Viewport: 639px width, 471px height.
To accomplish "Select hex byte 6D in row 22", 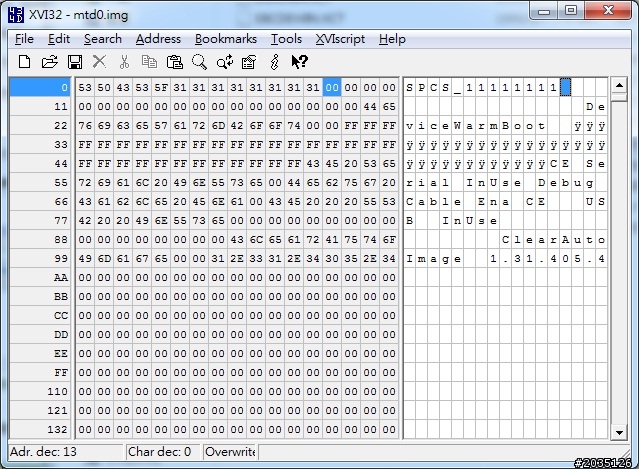I will click(218, 125).
